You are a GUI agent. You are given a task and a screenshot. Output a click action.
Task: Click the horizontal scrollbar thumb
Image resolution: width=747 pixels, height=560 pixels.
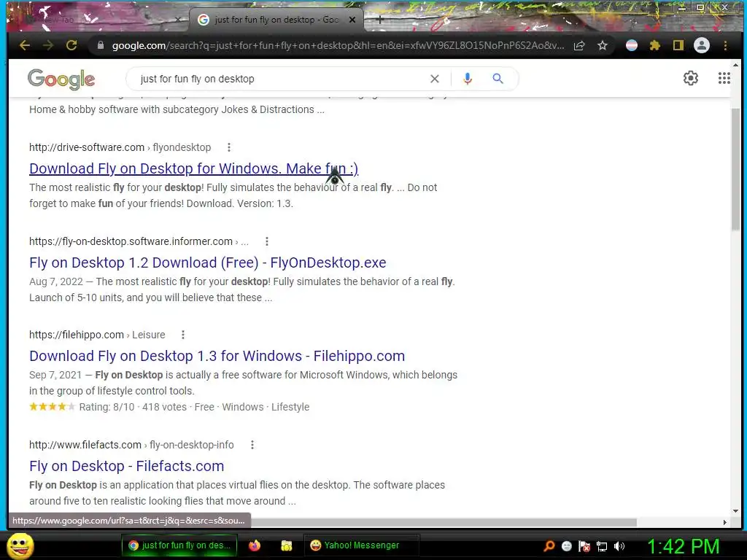(x=443, y=522)
